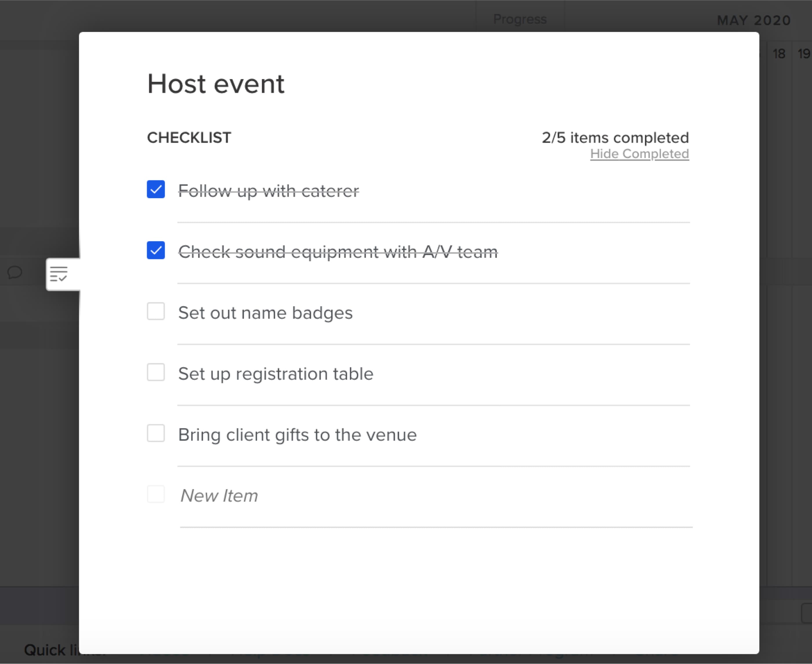812x664 pixels.
Task: Select day 18 in the calendar
Action: tap(779, 54)
